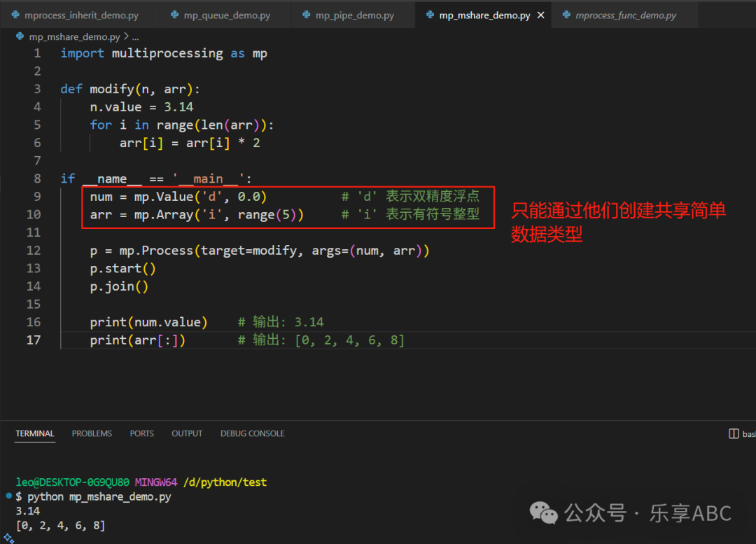
Task: Click terminal output '[0, 2, 4, 6, 8]'
Action: pyautogui.click(x=60, y=525)
